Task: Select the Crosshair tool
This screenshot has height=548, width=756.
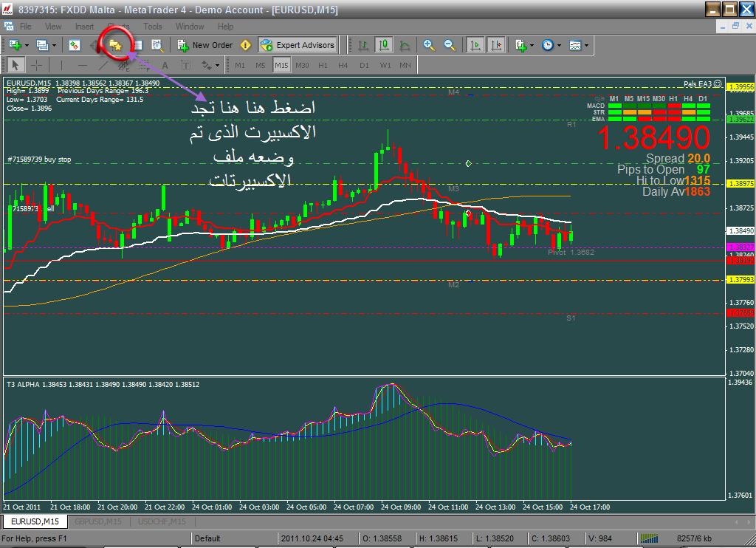Action: pos(36,65)
